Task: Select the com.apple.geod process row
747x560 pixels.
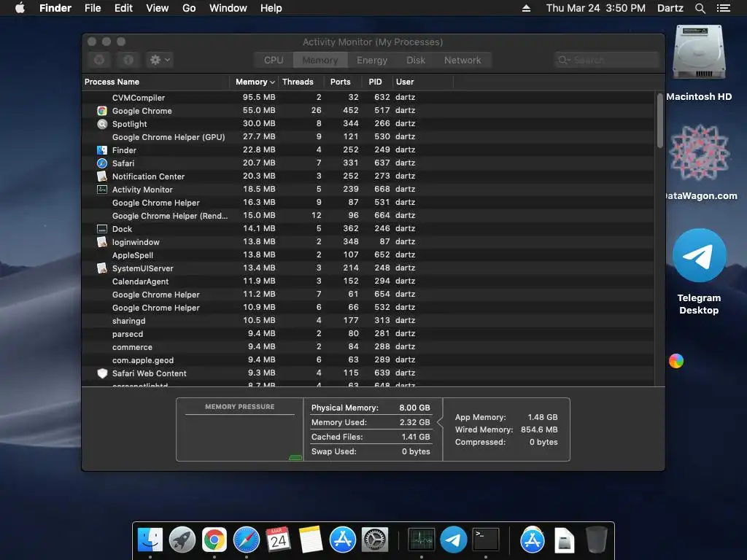Action: pyautogui.click(x=368, y=360)
